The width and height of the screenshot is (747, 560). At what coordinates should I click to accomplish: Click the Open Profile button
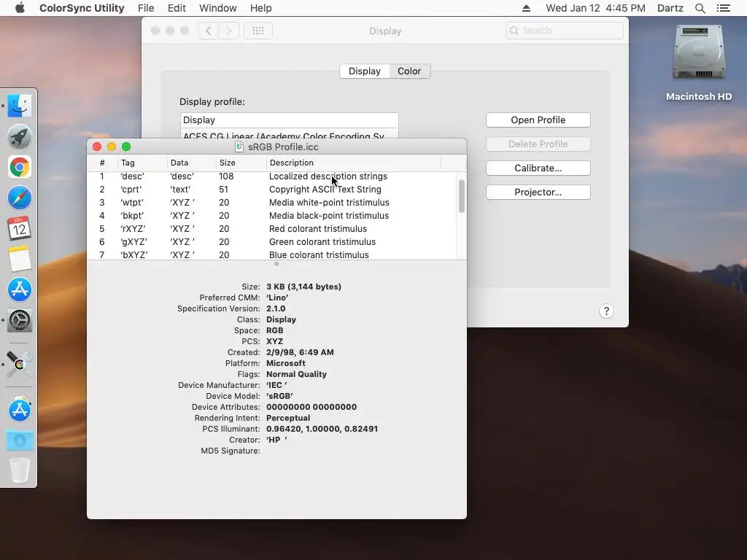pyautogui.click(x=538, y=120)
